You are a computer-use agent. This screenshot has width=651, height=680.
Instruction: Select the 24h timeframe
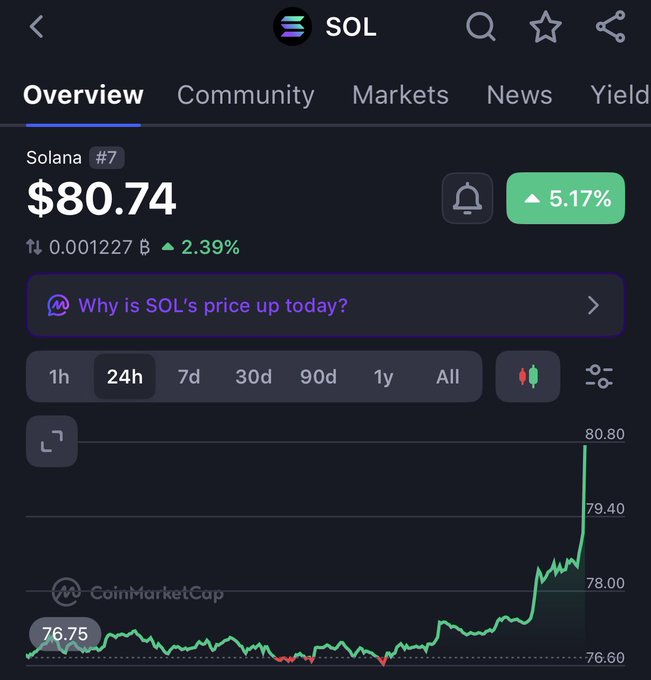pyautogui.click(x=125, y=376)
